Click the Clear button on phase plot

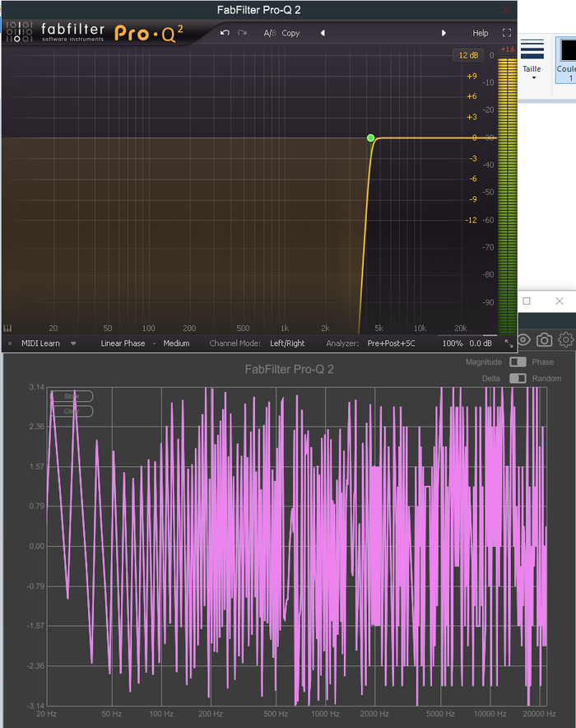tap(72, 412)
